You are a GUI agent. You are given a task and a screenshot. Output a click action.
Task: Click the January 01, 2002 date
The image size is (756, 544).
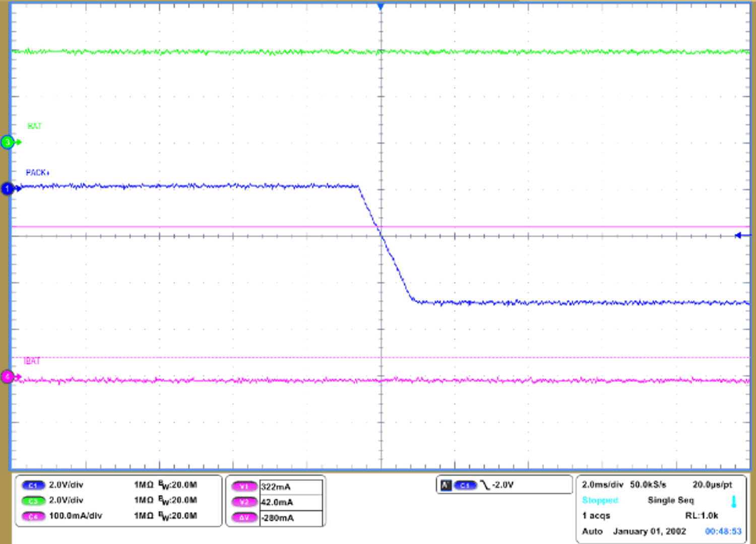650,531
